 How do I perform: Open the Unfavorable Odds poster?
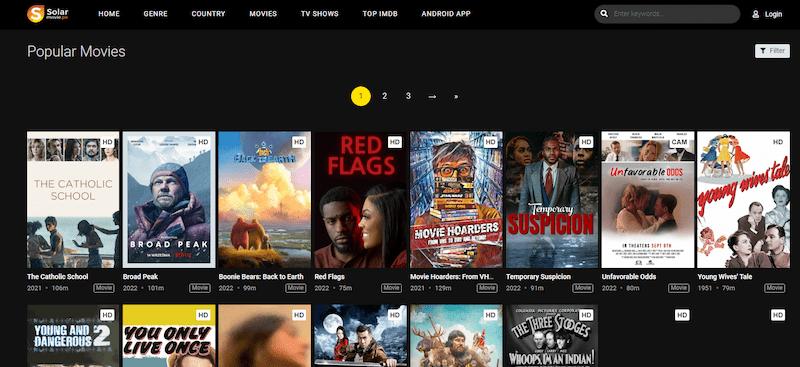pyautogui.click(x=647, y=200)
